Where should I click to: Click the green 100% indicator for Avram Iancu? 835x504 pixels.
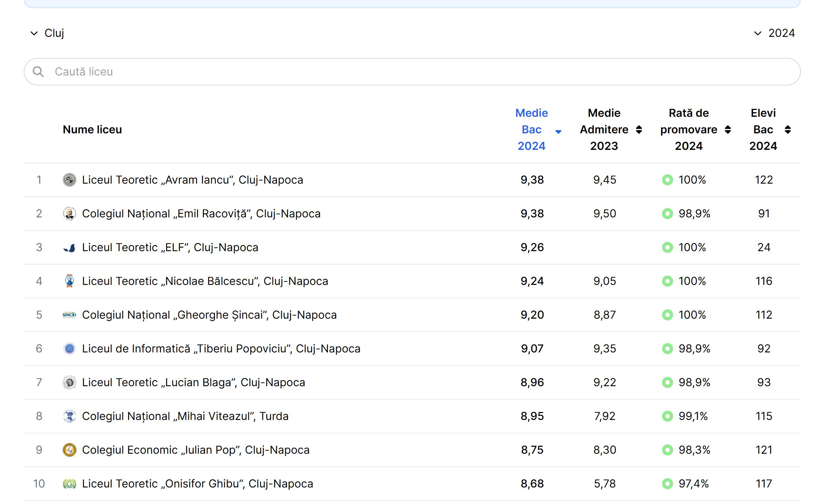point(667,180)
